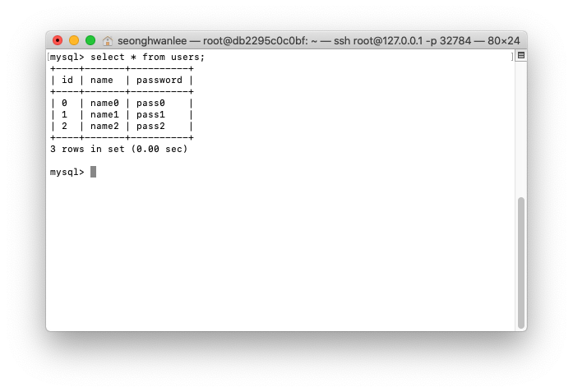573x392 pixels.
Task: Select the pass1 cell in the table
Action: [x=150, y=115]
